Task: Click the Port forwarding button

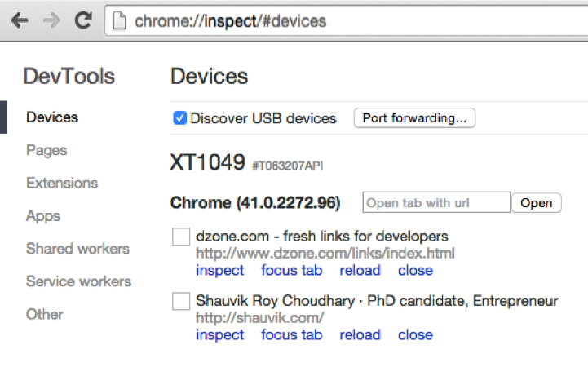Action: point(414,118)
